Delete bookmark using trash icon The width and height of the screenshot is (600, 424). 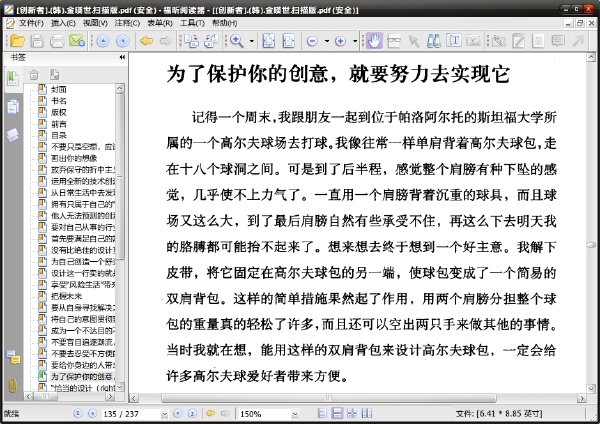(x=34, y=75)
